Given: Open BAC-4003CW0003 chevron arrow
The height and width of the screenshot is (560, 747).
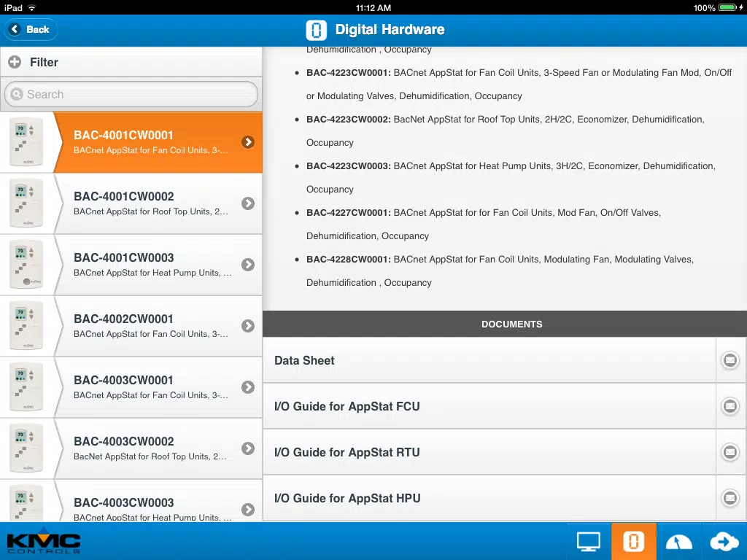Looking at the screenshot, I should 248,510.
